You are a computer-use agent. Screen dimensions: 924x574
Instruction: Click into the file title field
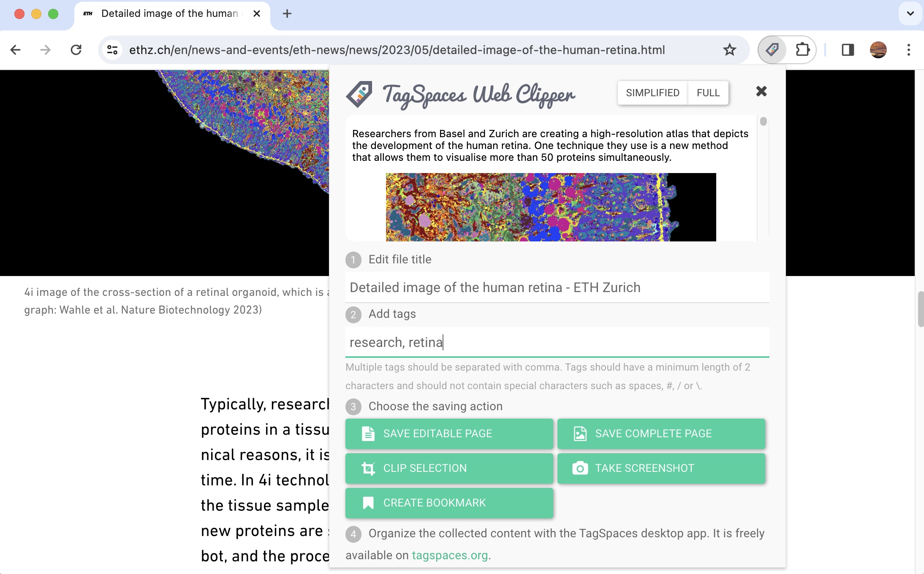point(557,287)
